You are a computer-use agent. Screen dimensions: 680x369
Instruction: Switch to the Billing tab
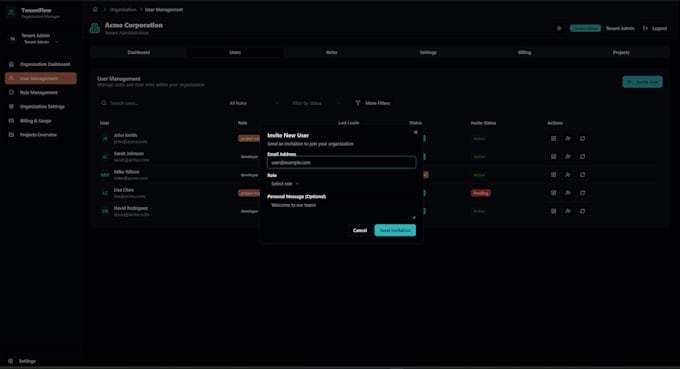click(x=524, y=52)
